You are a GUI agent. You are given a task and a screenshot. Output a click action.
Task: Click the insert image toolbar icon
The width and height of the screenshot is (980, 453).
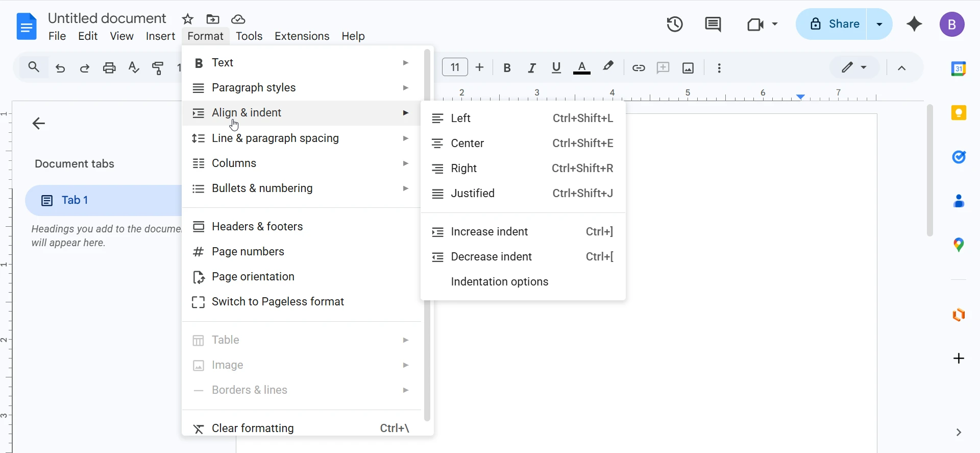tap(688, 68)
